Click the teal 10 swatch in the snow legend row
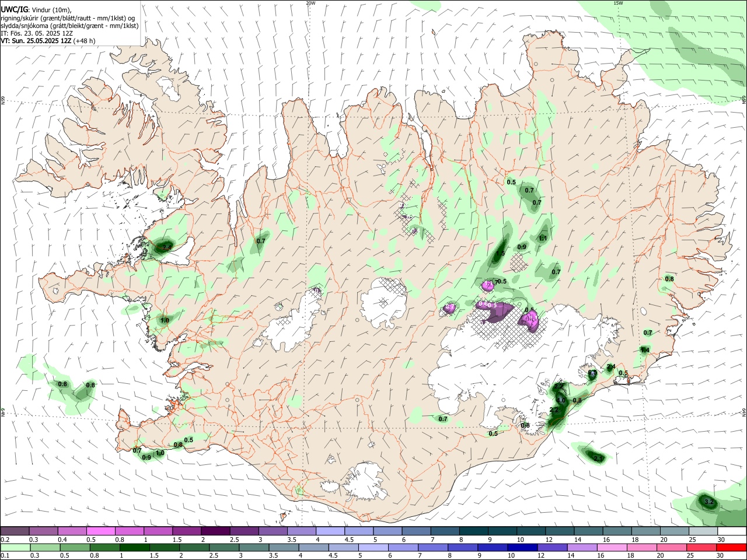The image size is (747, 560). point(531,531)
